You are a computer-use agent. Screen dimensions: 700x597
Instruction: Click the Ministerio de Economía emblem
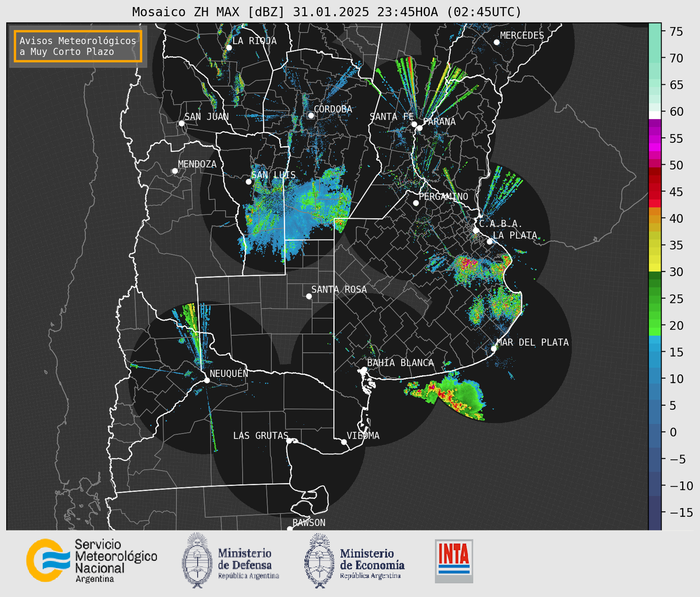[320, 560]
